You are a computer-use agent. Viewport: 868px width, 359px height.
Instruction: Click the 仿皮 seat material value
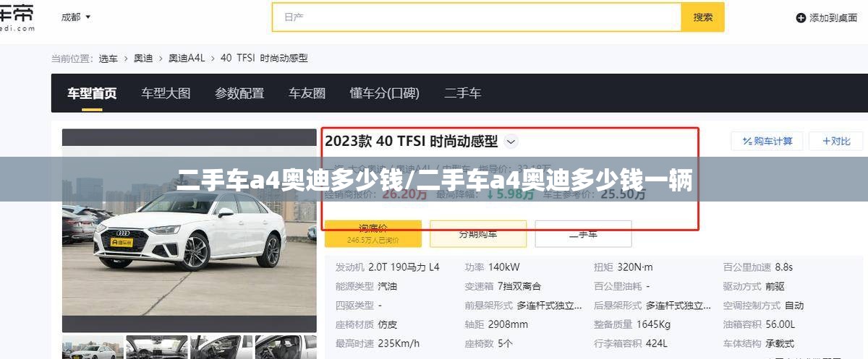coord(388,324)
